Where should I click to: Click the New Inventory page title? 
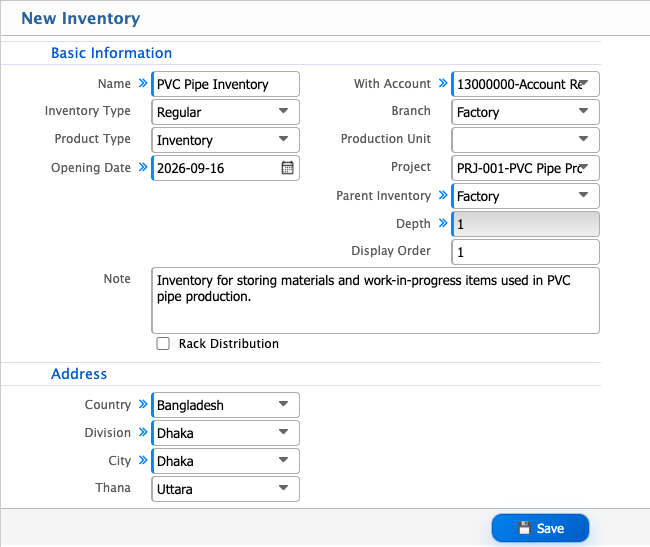pos(81,18)
